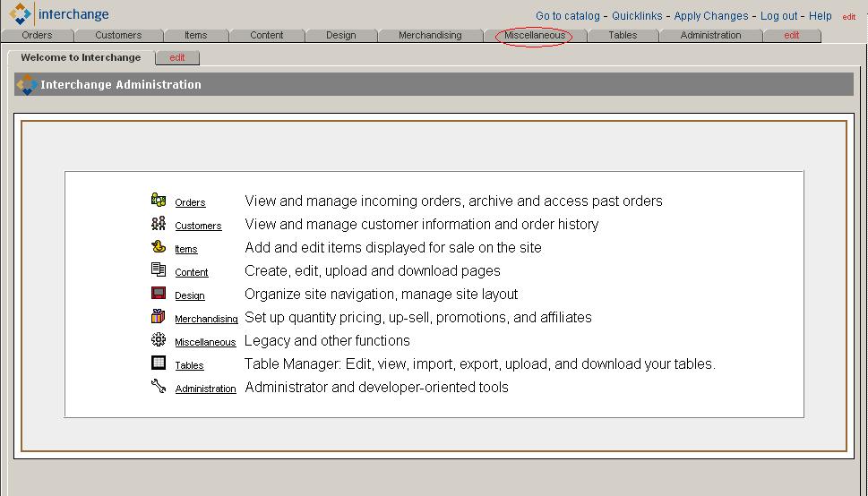Screen dimensions: 868x496
Task: Click 'Add and edit items displayed for sale' text
Action: pyautogui.click(x=393, y=247)
